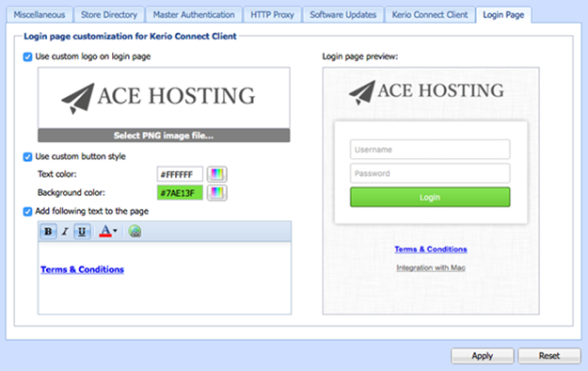Click the Text color hex field #FFFFFF

[x=180, y=174]
